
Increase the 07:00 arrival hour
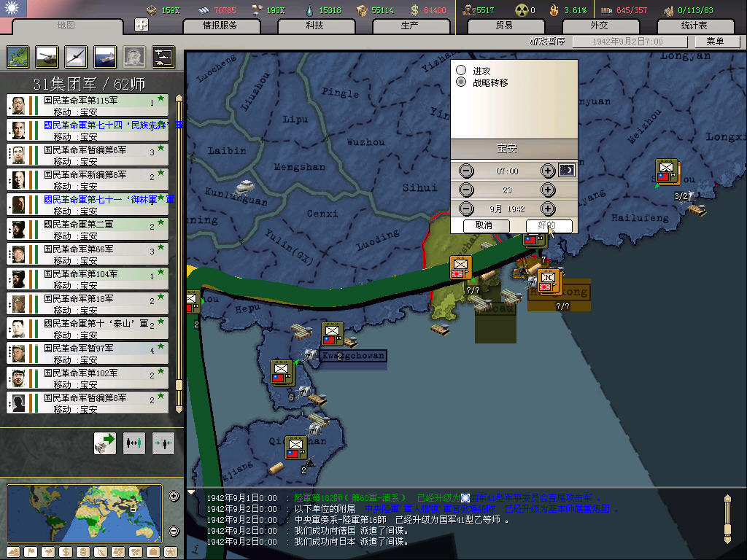548,171
